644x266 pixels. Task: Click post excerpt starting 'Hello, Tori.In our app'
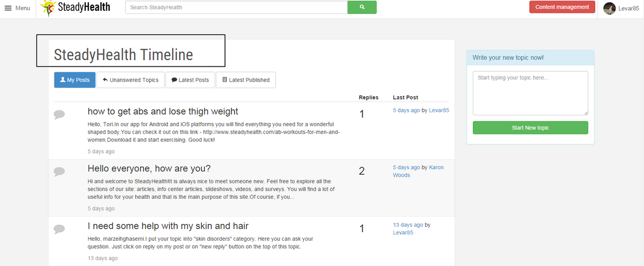point(214,132)
